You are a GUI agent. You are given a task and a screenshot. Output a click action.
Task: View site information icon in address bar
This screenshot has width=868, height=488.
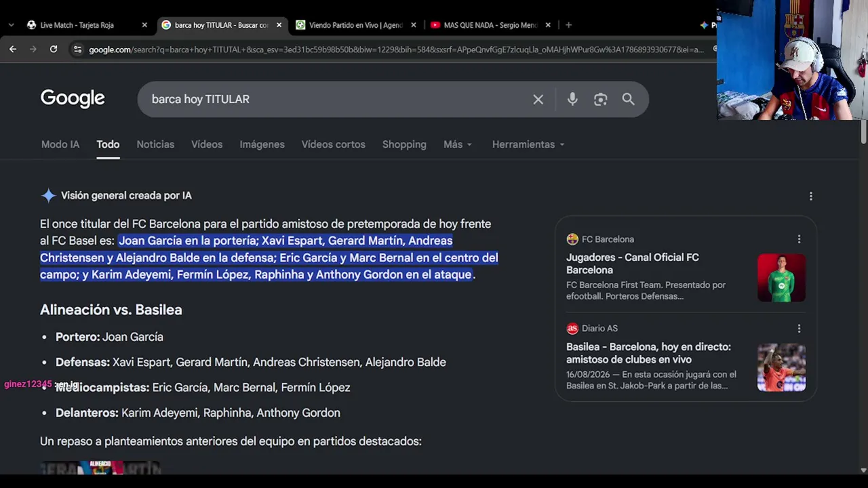(x=77, y=49)
